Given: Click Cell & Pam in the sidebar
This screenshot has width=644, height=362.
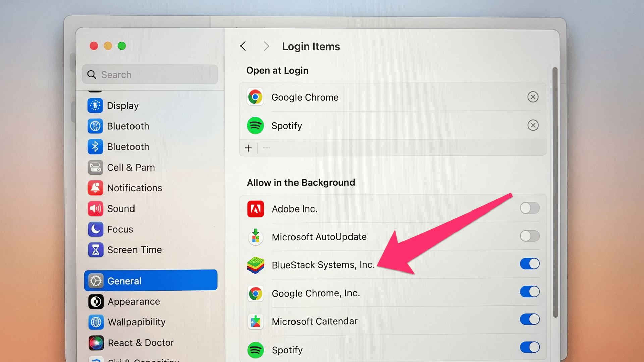Looking at the screenshot, I should coord(131,167).
